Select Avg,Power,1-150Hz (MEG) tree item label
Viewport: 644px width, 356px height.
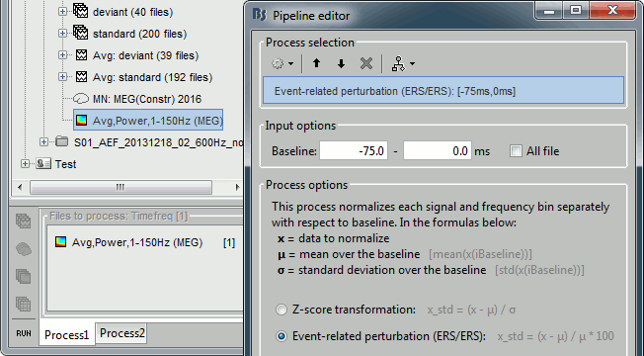pyautogui.click(x=157, y=121)
